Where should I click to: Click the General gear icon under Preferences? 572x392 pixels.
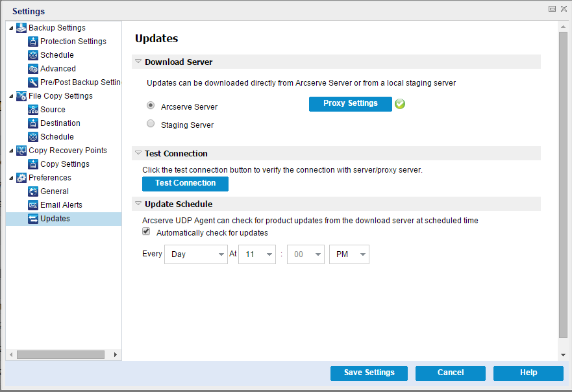point(32,191)
